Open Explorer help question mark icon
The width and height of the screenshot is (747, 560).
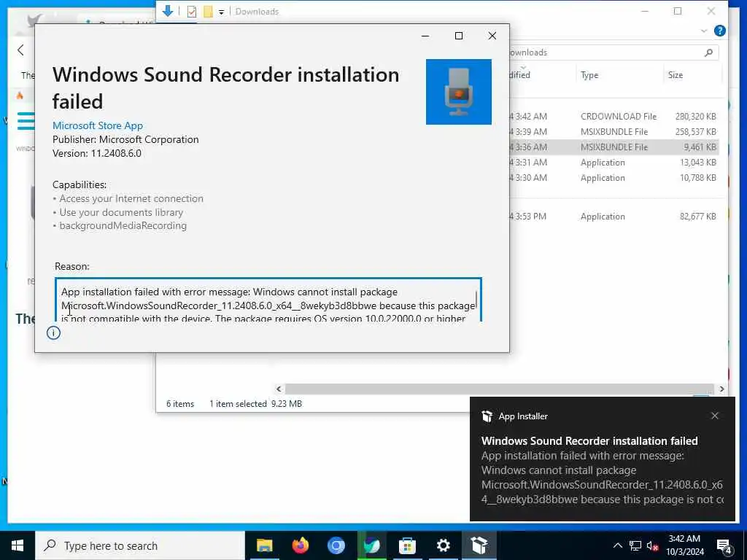pos(720,31)
